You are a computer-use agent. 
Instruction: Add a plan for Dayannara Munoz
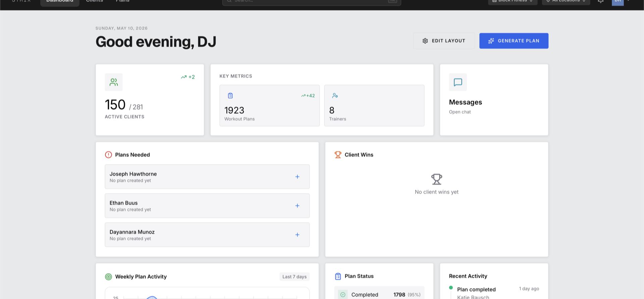click(x=297, y=235)
